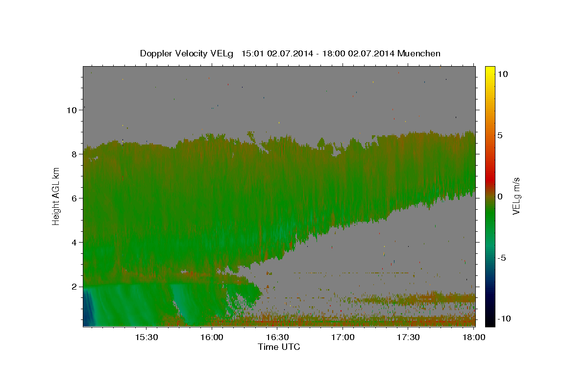
Task: Click the colorbar value 0 label
Action: (500, 196)
